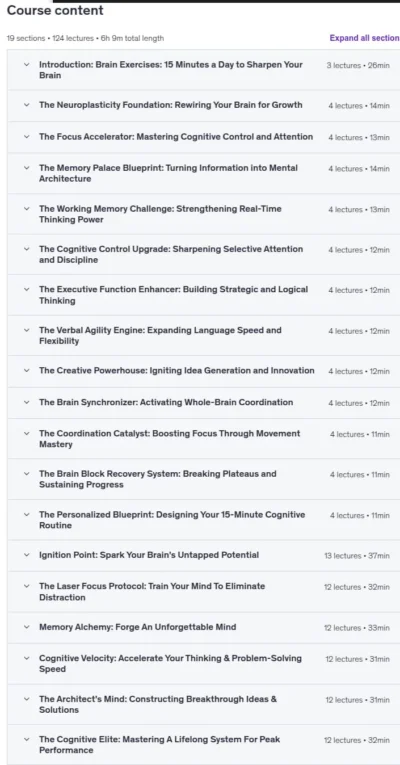Select The Brain Synchronizer section title
Image resolution: width=400 pixels, height=765 pixels.
tap(166, 403)
